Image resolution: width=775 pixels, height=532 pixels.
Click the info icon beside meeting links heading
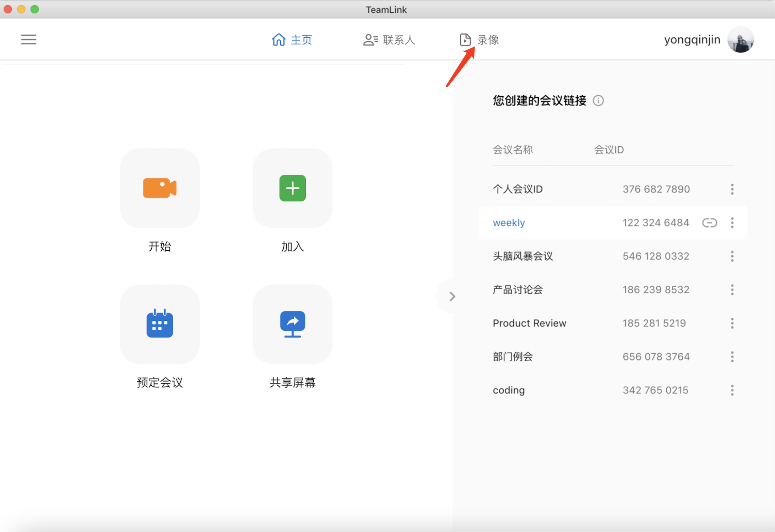click(598, 101)
